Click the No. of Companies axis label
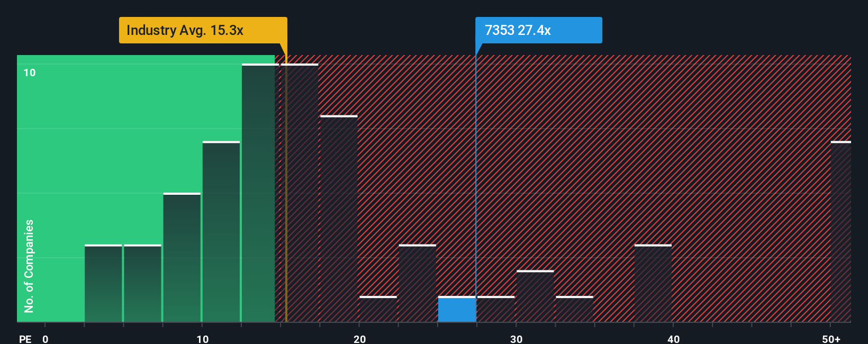This screenshot has width=868, height=344. [29, 266]
